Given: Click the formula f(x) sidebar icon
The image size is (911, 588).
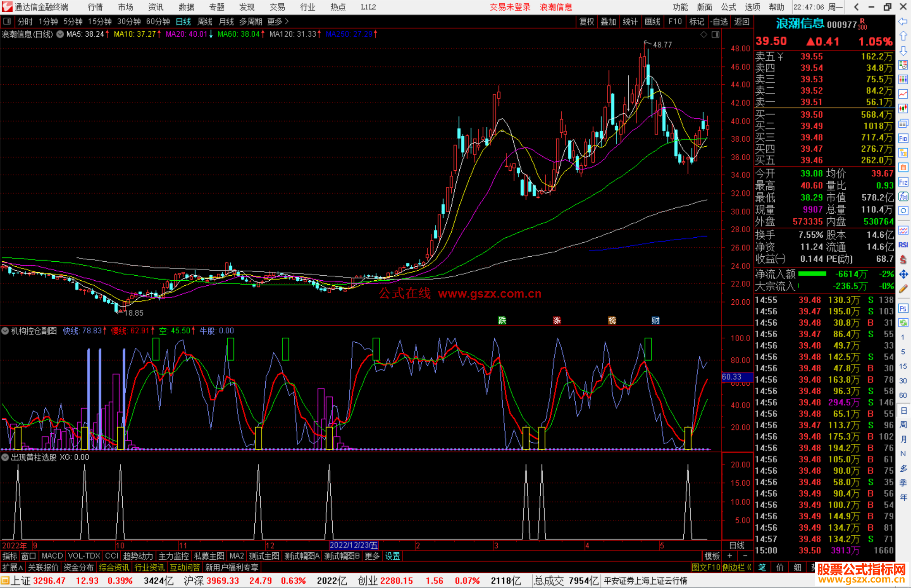Looking at the screenshot, I should coord(903,197).
